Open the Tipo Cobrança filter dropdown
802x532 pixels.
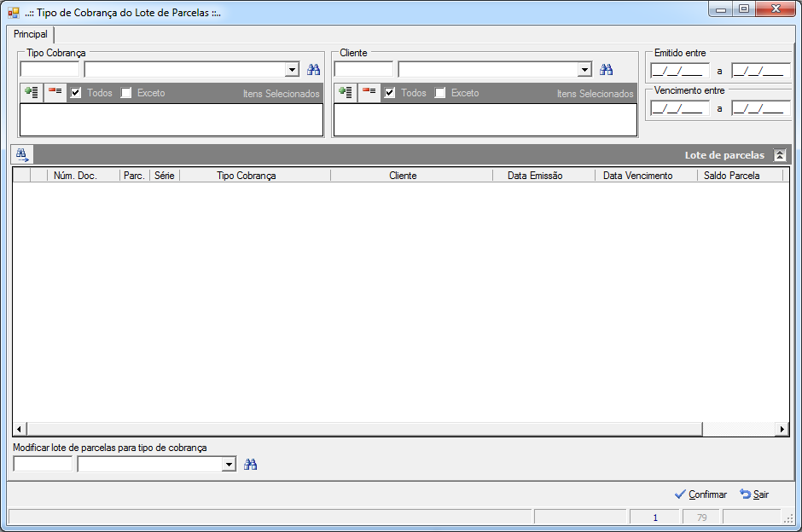pos(292,69)
